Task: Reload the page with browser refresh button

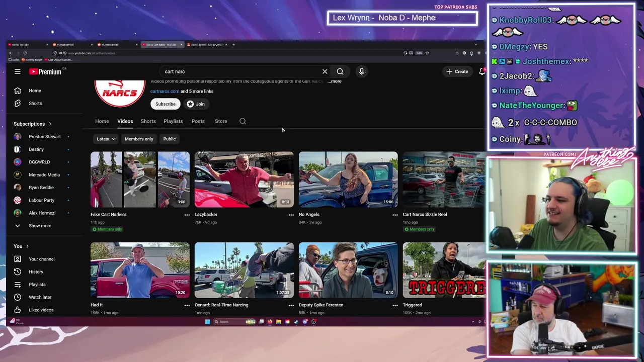Action: point(25,53)
